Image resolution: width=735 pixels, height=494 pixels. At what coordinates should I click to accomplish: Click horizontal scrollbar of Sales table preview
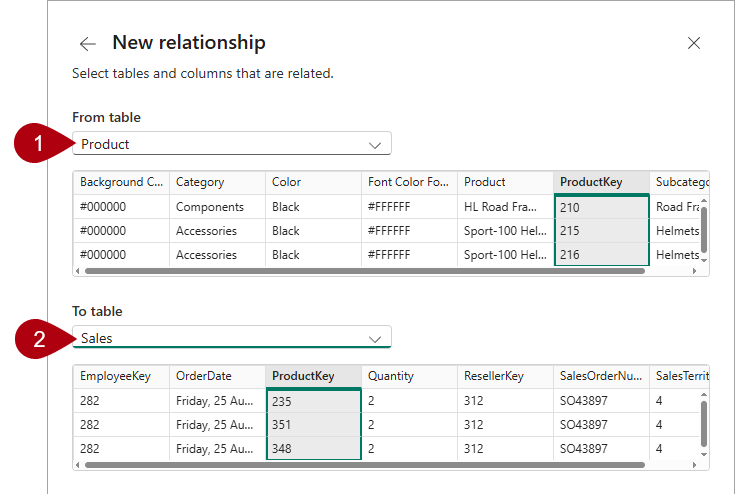365,465
